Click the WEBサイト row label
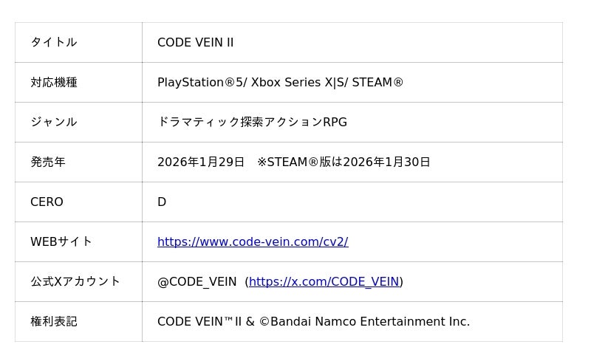The image size is (591, 364). pos(61,242)
